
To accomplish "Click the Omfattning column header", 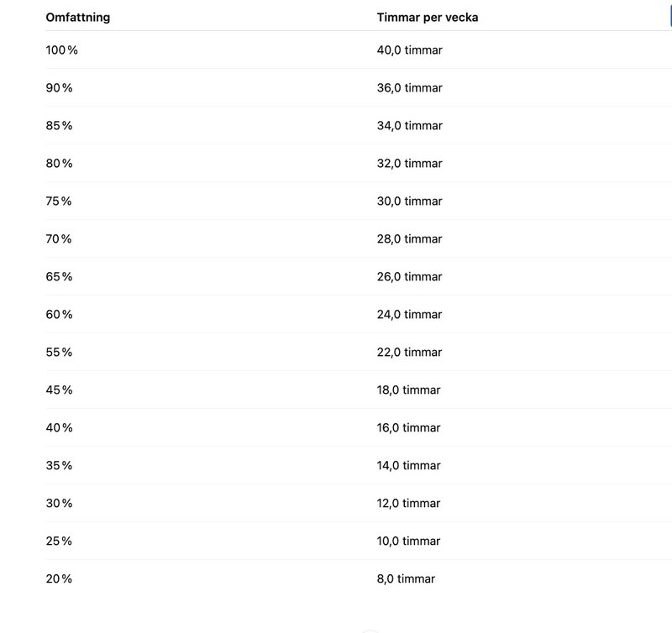I will (x=77, y=18).
